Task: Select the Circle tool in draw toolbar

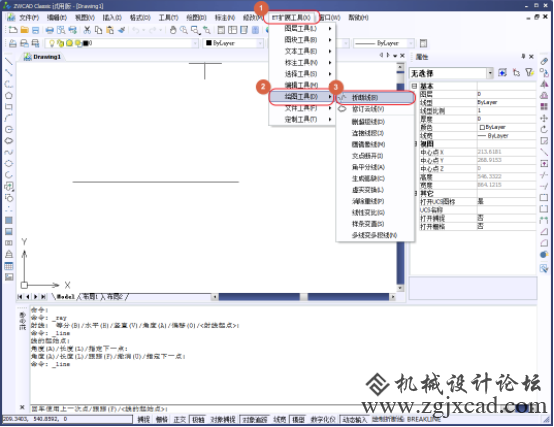Action: coord(9,129)
